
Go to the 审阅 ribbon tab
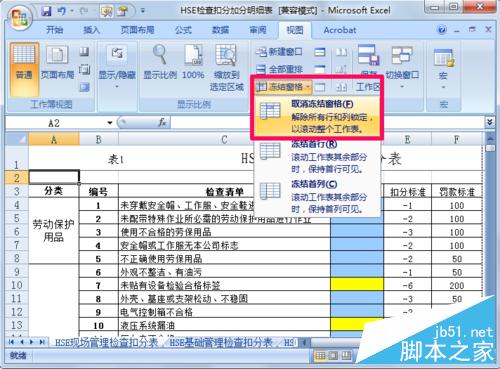pyautogui.click(x=258, y=30)
